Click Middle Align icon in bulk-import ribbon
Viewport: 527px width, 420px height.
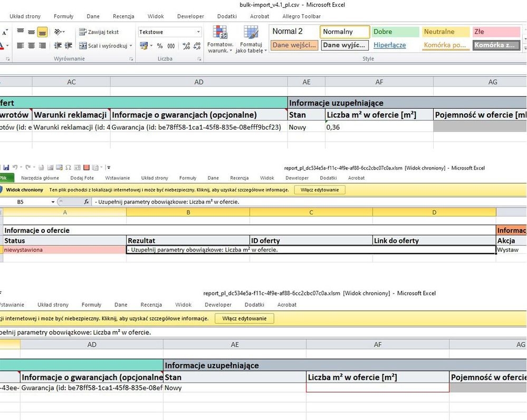pos(31,32)
